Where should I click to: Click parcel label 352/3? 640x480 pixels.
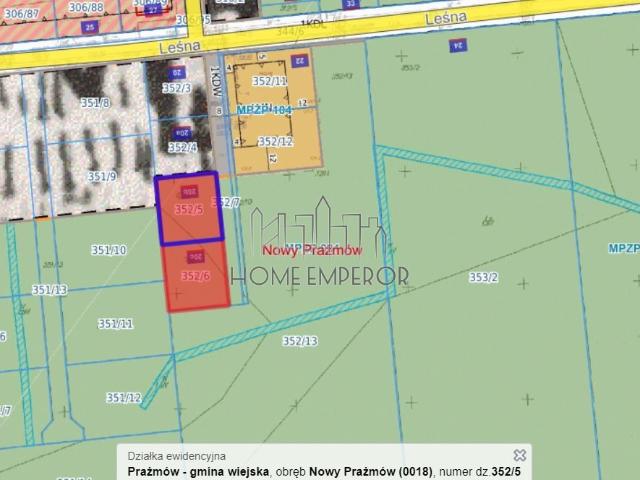[177, 88]
